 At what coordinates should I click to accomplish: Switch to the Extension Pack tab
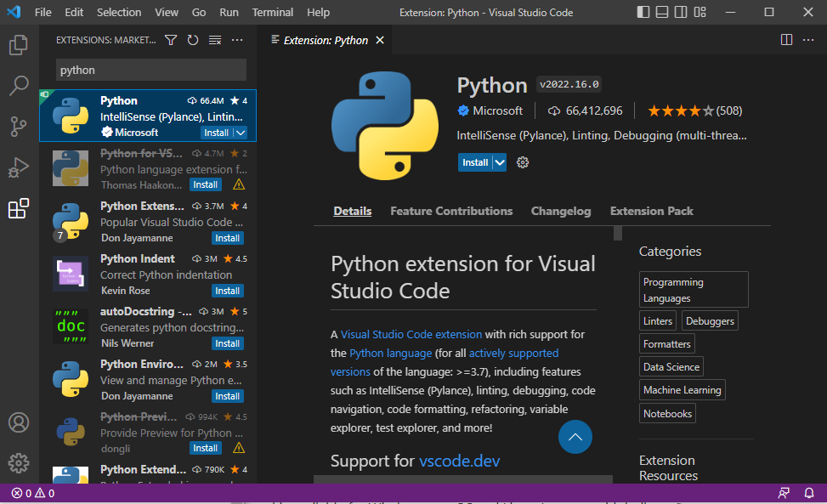652,211
